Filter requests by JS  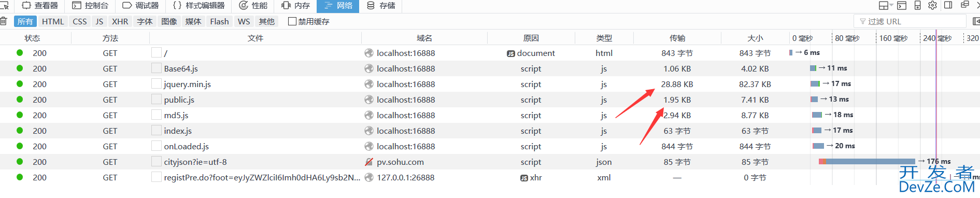pyautogui.click(x=100, y=21)
